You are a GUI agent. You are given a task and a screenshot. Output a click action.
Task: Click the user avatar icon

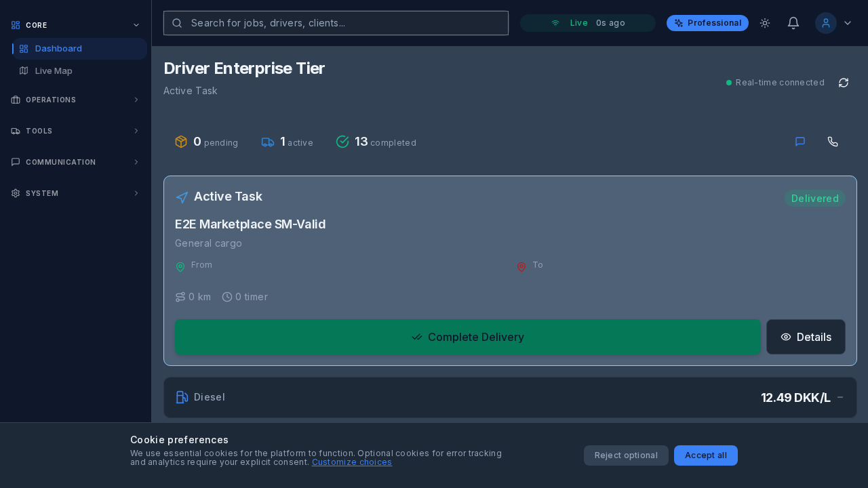click(825, 23)
